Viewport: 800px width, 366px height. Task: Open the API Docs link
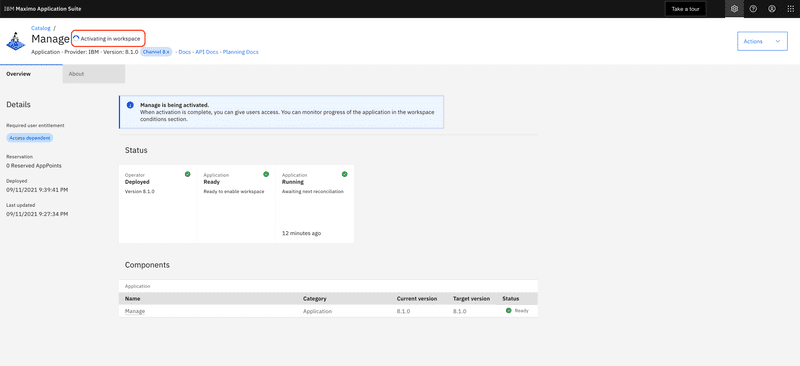(x=207, y=52)
